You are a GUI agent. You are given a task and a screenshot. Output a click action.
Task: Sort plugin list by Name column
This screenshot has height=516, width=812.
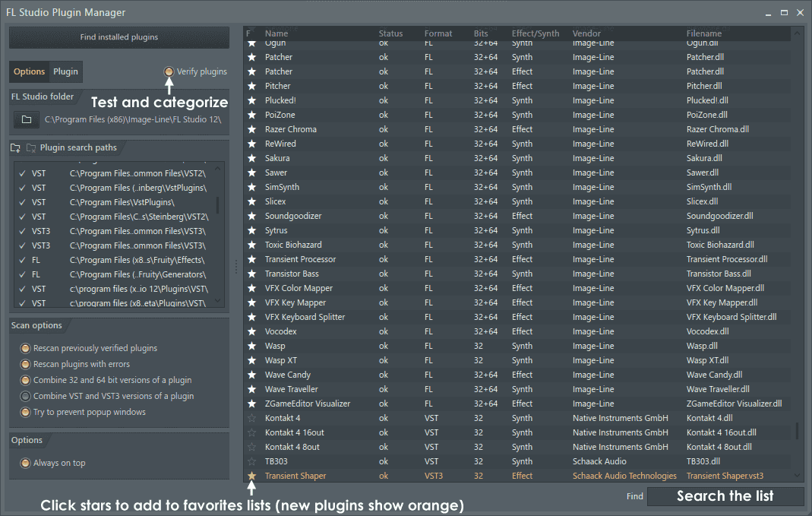click(x=276, y=33)
